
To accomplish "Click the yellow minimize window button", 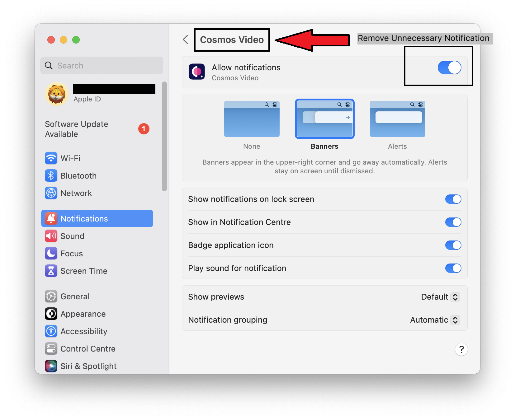I will 64,40.
